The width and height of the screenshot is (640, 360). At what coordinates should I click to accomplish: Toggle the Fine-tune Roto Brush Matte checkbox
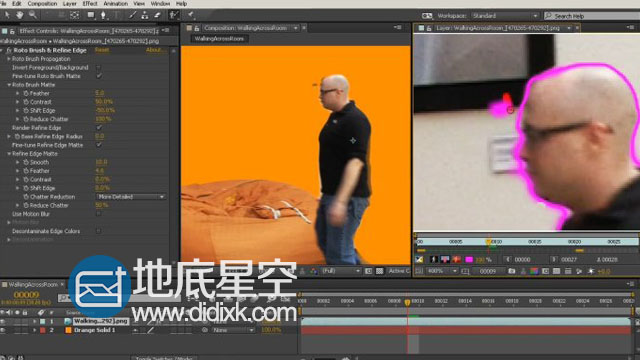point(99,76)
